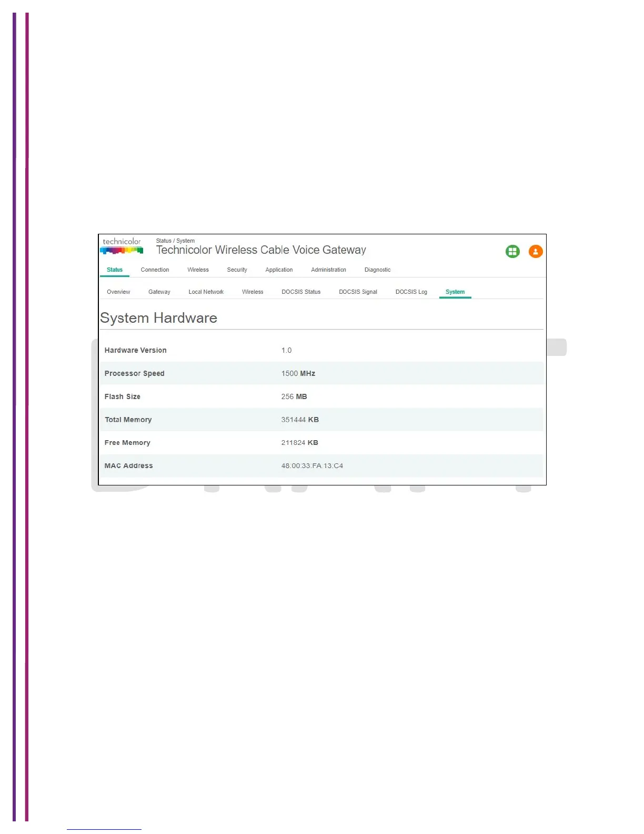644x834 pixels.
Task: Select the Total Memory label
Action: tap(128, 420)
